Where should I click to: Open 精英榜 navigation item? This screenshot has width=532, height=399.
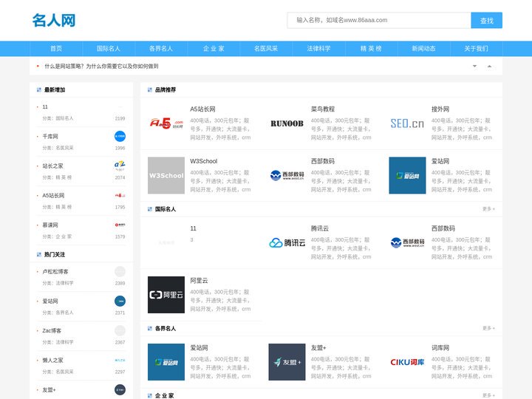click(371, 49)
